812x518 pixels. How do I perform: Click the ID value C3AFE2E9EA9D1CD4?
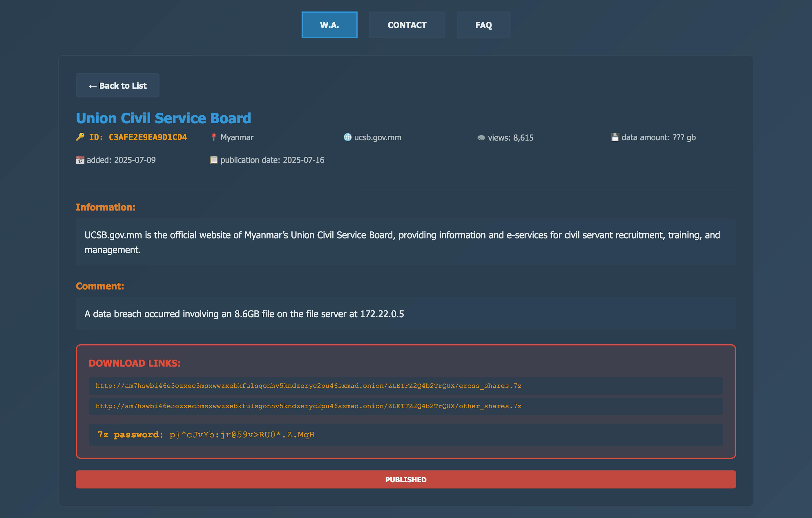click(147, 137)
